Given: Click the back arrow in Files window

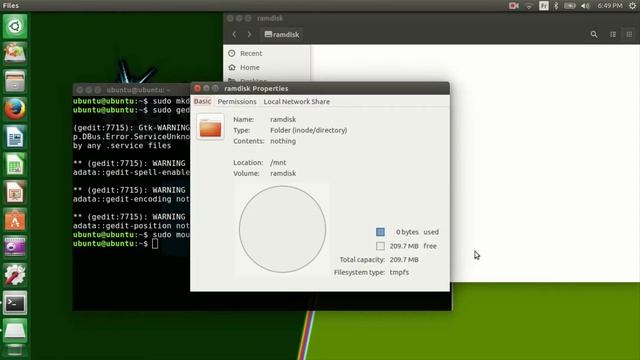Looking at the screenshot, I should coord(234,35).
